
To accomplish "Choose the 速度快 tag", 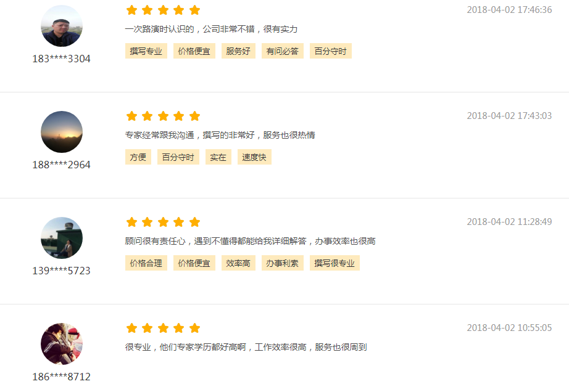I will tap(254, 157).
